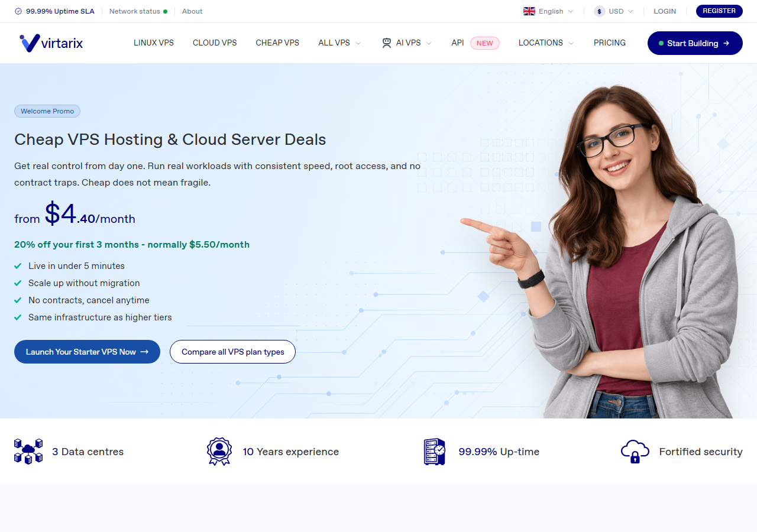Viewport: 757px width, 532px height.
Task: Expand the AI VPS menu
Action: [407, 43]
